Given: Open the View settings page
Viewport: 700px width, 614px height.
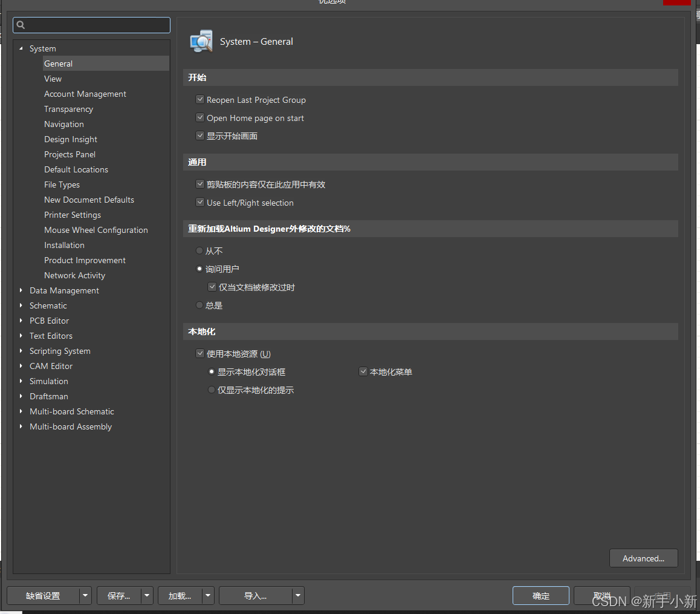Looking at the screenshot, I should tap(53, 79).
